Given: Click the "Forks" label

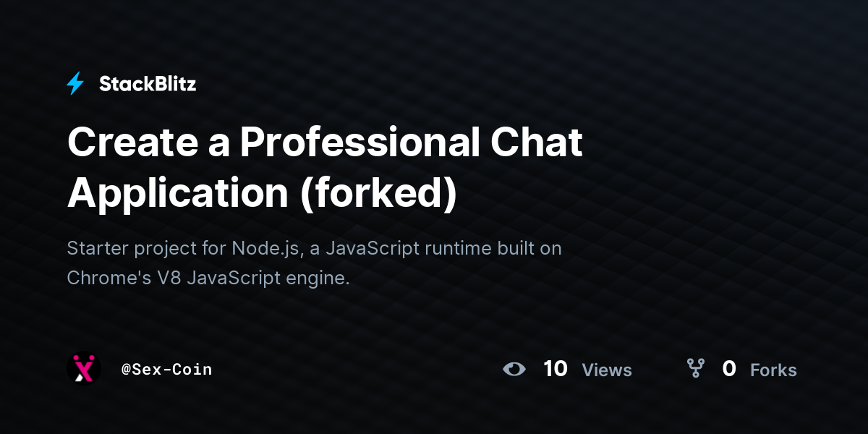Looking at the screenshot, I should tap(773, 370).
